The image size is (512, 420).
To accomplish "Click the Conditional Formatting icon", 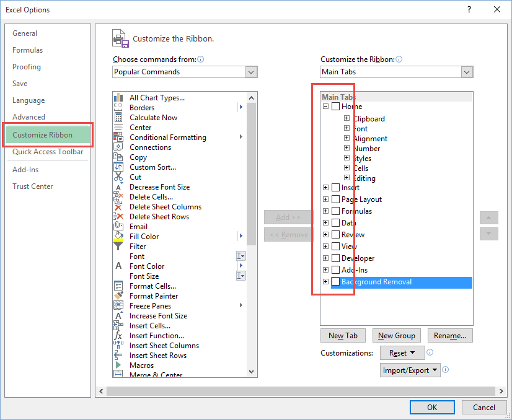I will coord(118,137).
